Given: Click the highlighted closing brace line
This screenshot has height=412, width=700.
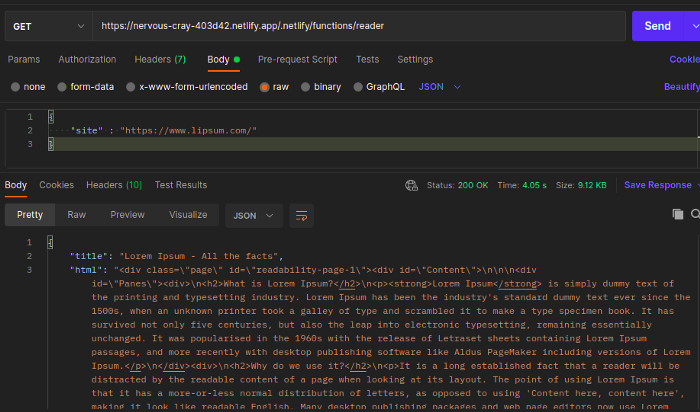Looking at the screenshot, I should coord(374,144).
